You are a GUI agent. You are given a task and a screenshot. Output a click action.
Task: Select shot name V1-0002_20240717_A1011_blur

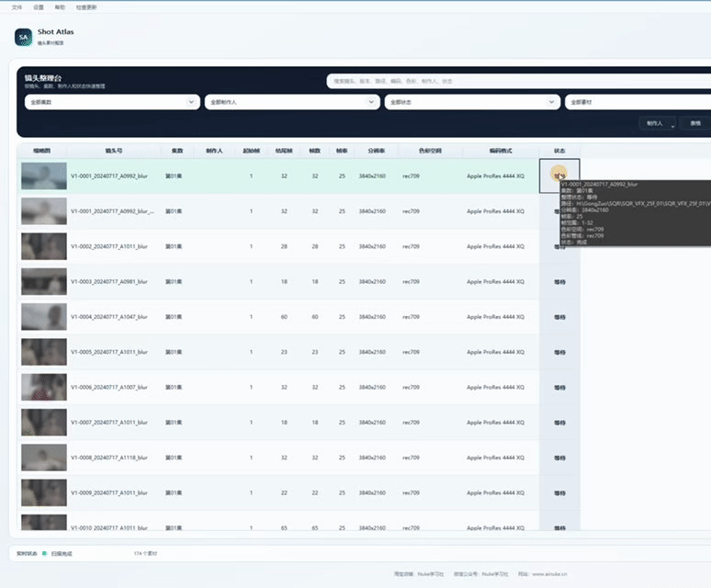tap(109, 246)
